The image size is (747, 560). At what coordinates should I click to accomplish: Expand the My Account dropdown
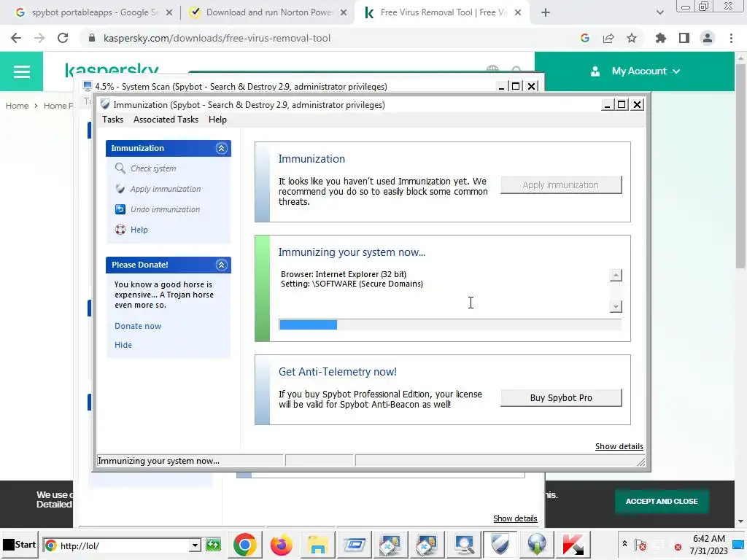coord(635,71)
